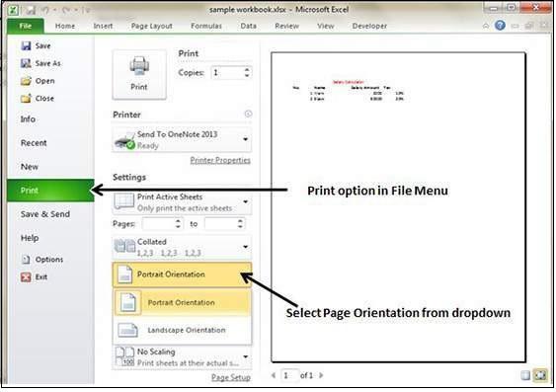Click the Pages from input field

click(158, 223)
